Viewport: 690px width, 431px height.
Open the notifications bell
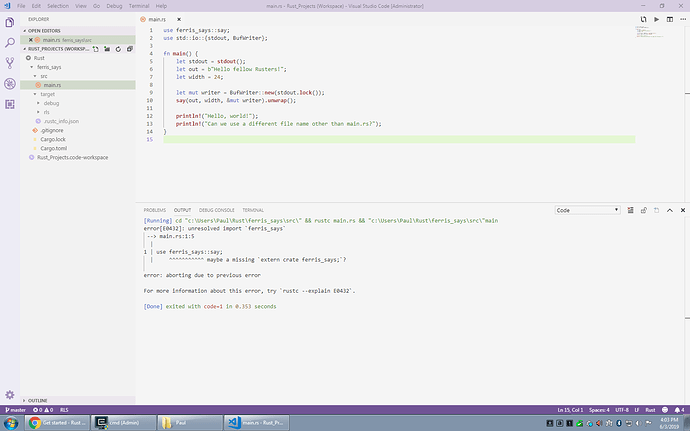pyautogui.click(x=679, y=410)
